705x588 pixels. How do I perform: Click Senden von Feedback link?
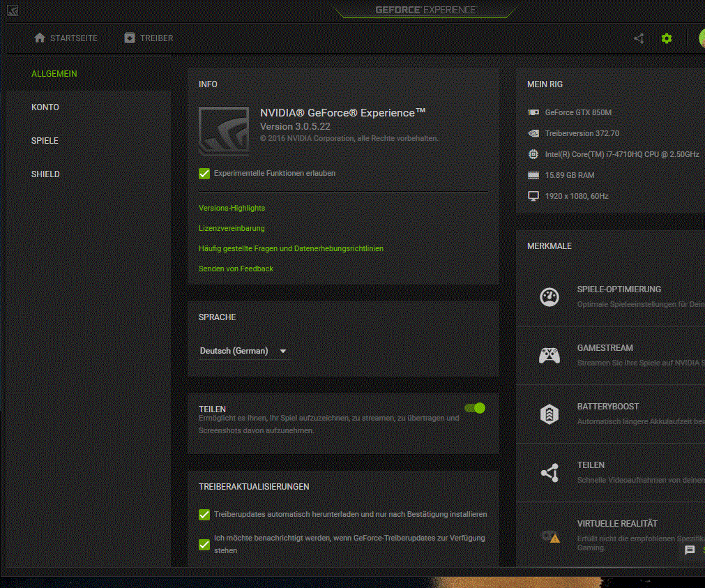236,269
